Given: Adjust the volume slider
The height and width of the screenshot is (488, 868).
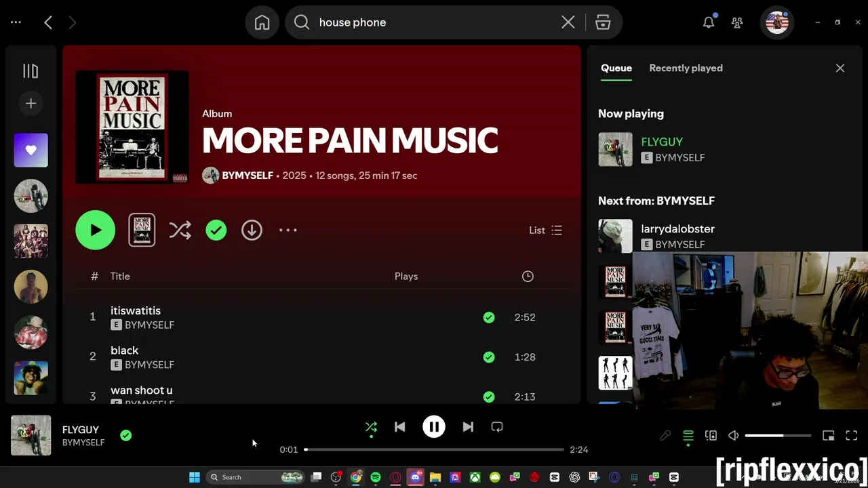Looking at the screenshot, I should click(778, 436).
